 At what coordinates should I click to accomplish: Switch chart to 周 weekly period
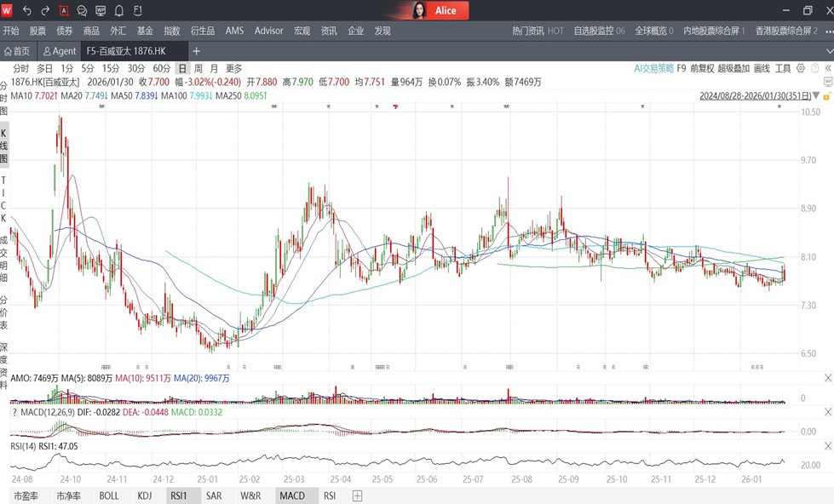click(x=198, y=68)
